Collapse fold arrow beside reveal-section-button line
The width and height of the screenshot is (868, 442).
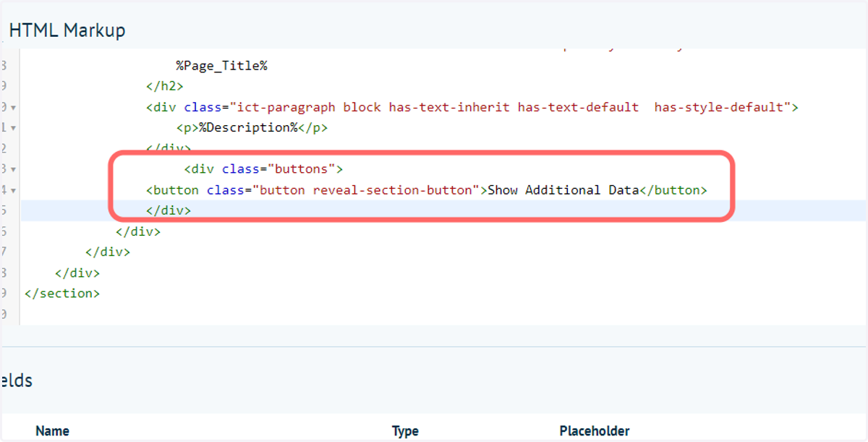pyautogui.click(x=14, y=190)
